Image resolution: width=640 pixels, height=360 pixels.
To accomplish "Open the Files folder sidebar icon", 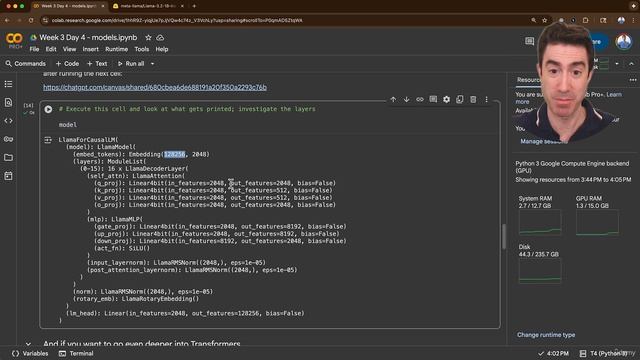I will point(8,158).
